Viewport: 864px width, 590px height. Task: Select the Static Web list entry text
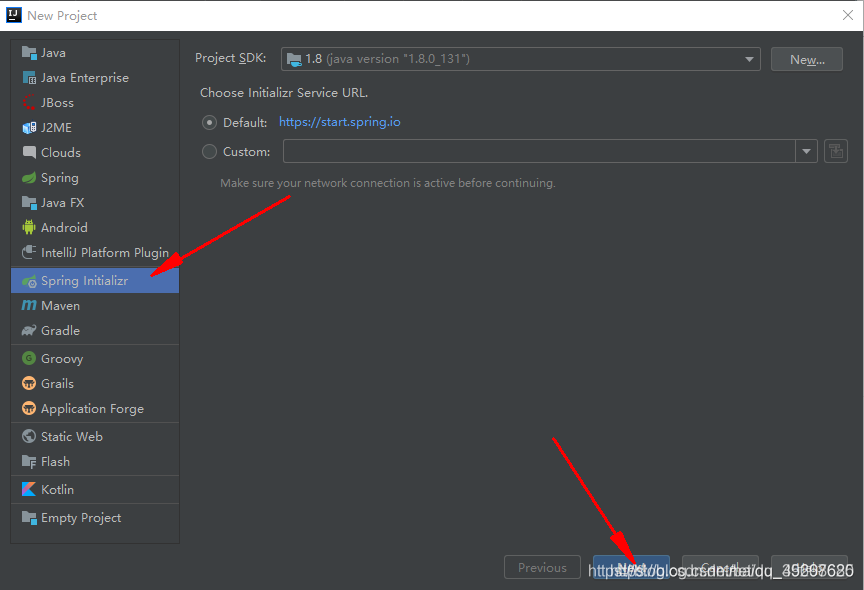72,436
